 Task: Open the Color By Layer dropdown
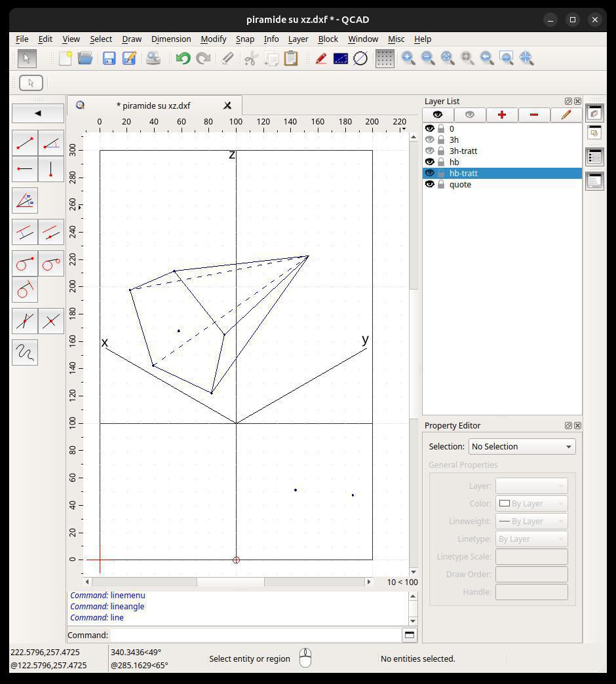[531, 504]
